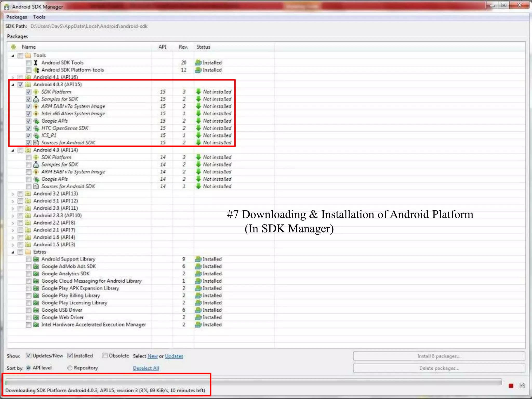
Task: Click the Installed status icon for Android SDK Tools
Action: [198, 63]
